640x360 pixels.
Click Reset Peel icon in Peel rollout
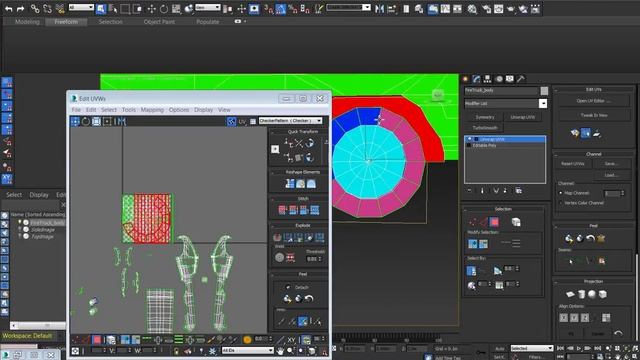point(590,238)
